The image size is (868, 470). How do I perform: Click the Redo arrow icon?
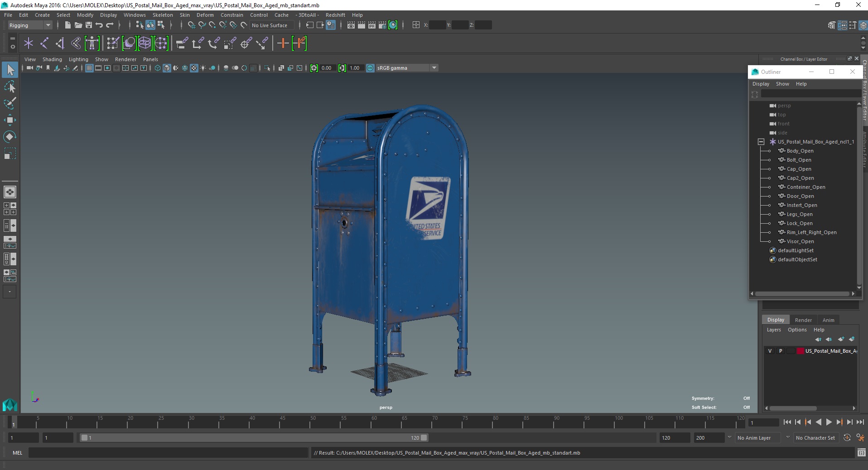110,25
